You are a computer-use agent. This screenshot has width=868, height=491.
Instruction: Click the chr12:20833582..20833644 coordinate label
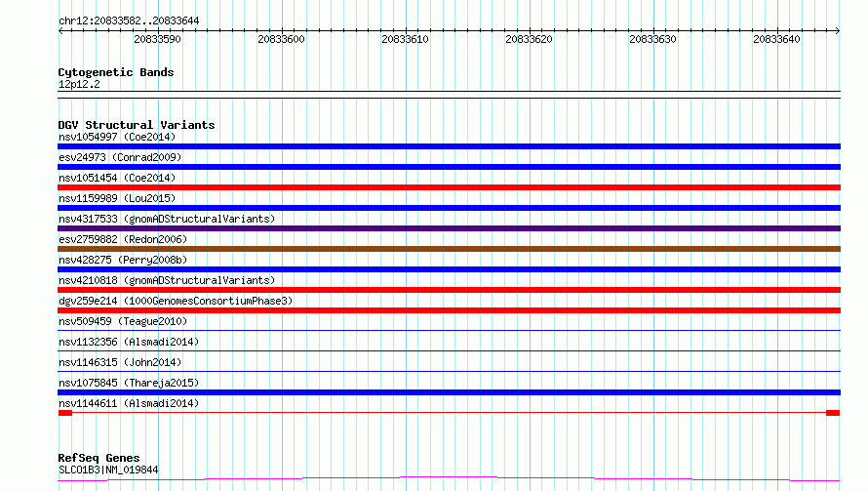tap(129, 20)
